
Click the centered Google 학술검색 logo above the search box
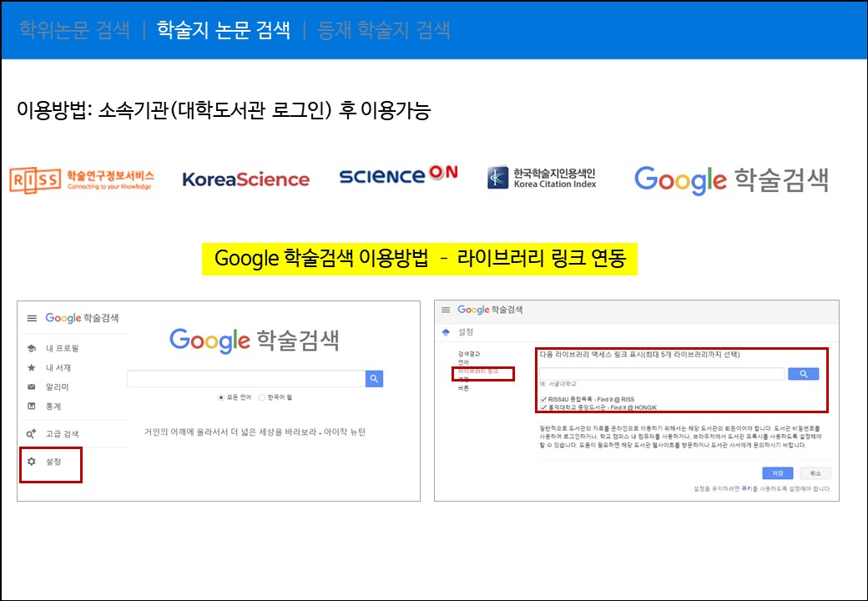point(254,341)
